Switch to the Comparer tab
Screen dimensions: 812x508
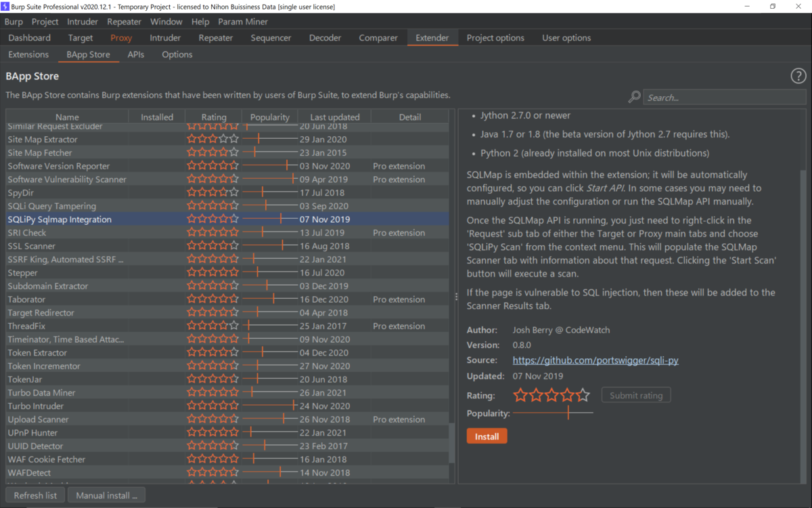click(378, 38)
